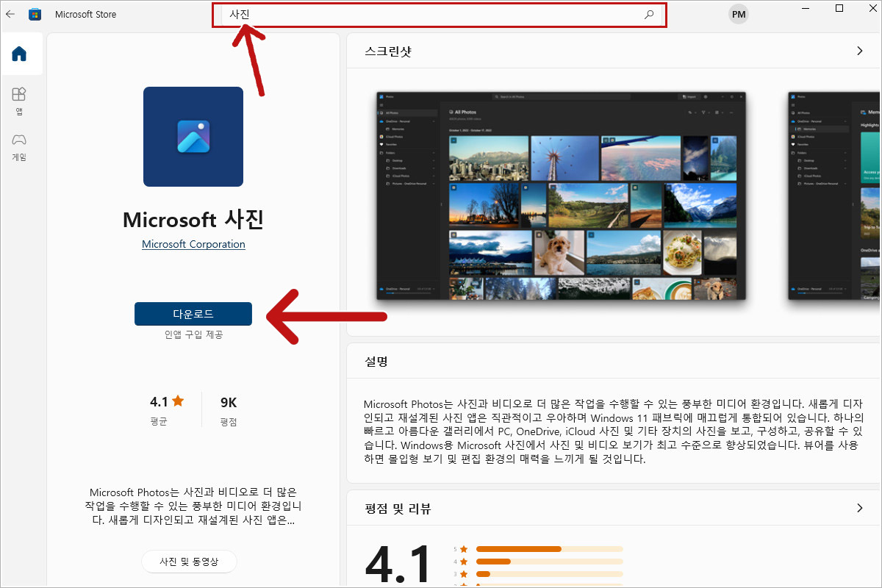Click the large 4.1 review score
The width and height of the screenshot is (882, 588).
point(398,564)
